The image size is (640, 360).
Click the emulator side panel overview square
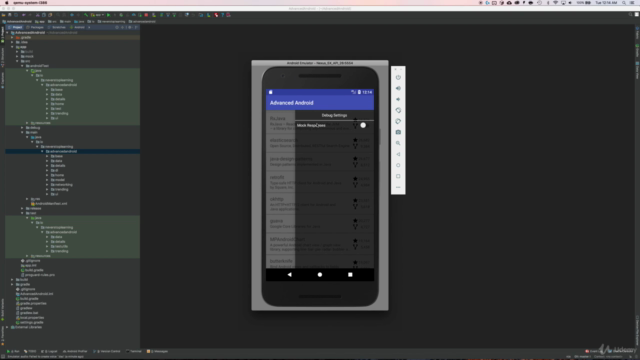point(398,176)
